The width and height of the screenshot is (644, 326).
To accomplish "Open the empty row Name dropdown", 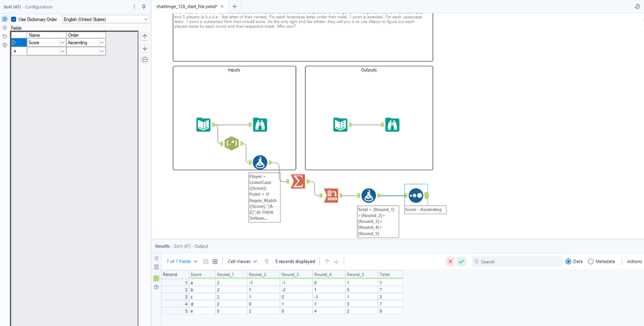I will [x=63, y=52].
